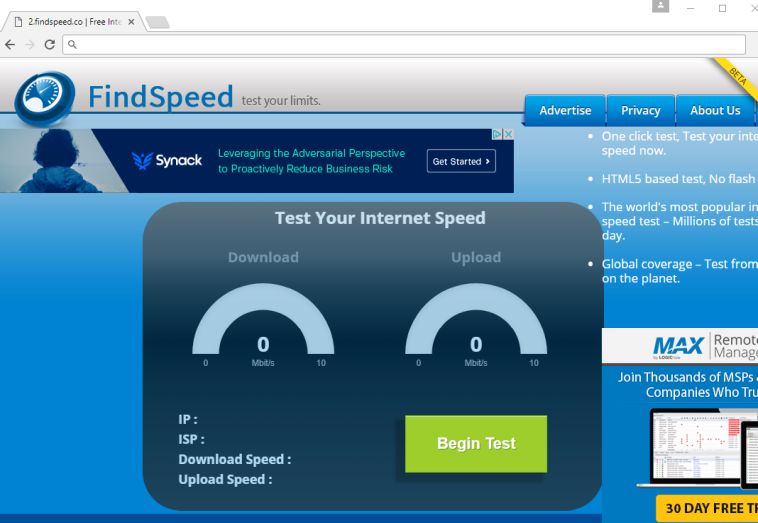Click the 'Global coverage' bullet text

click(x=679, y=271)
